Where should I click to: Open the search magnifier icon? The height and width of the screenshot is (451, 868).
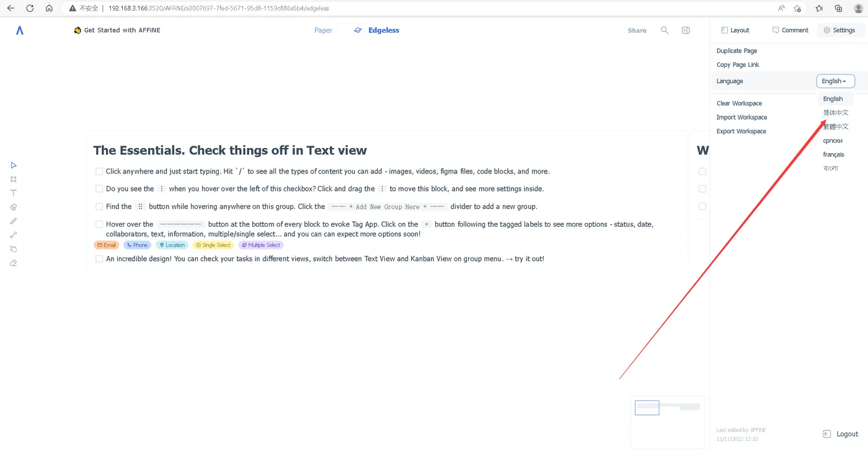click(665, 30)
